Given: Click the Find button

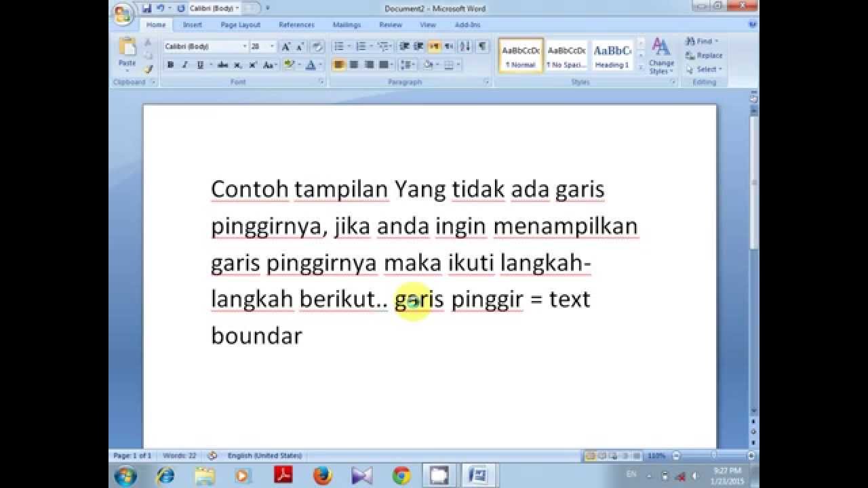Looking at the screenshot, I should pos(701,41).
